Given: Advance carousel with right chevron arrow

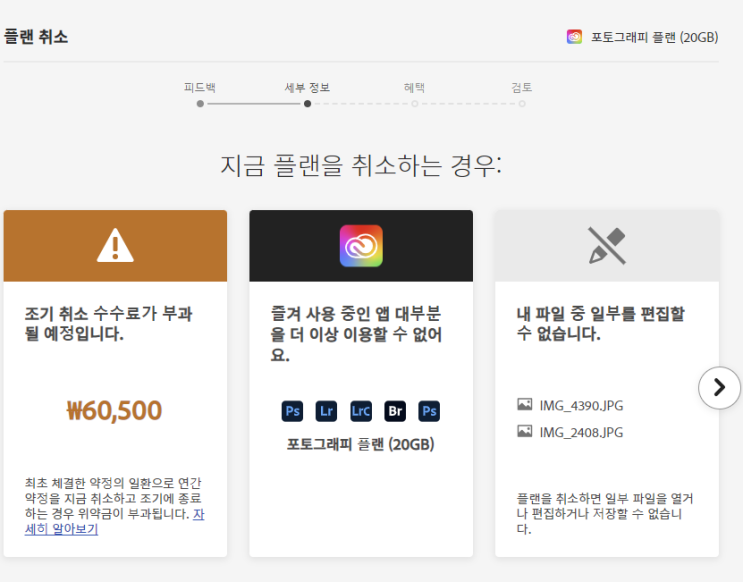Looking at the screenshot, I should point(719,388).
